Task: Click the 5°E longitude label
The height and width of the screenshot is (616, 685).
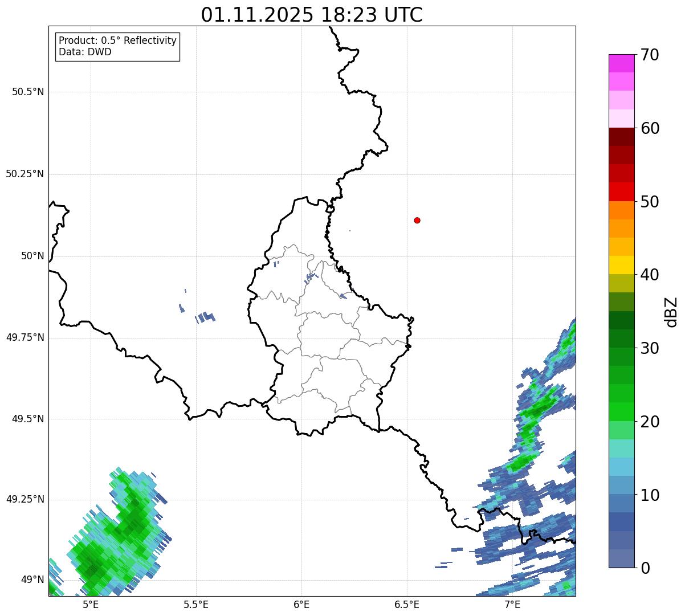Action: coord(91,604)
